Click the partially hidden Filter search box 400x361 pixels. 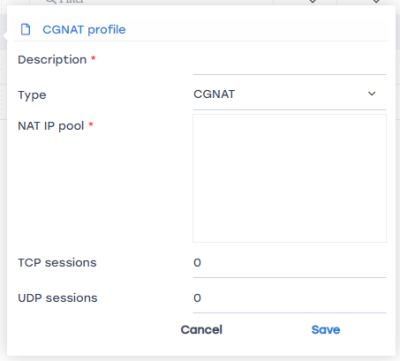[x=152, y=2]
